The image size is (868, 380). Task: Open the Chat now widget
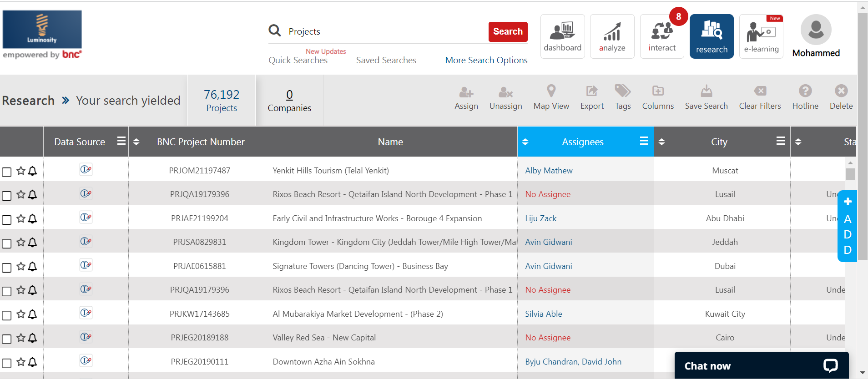(761, 365)
